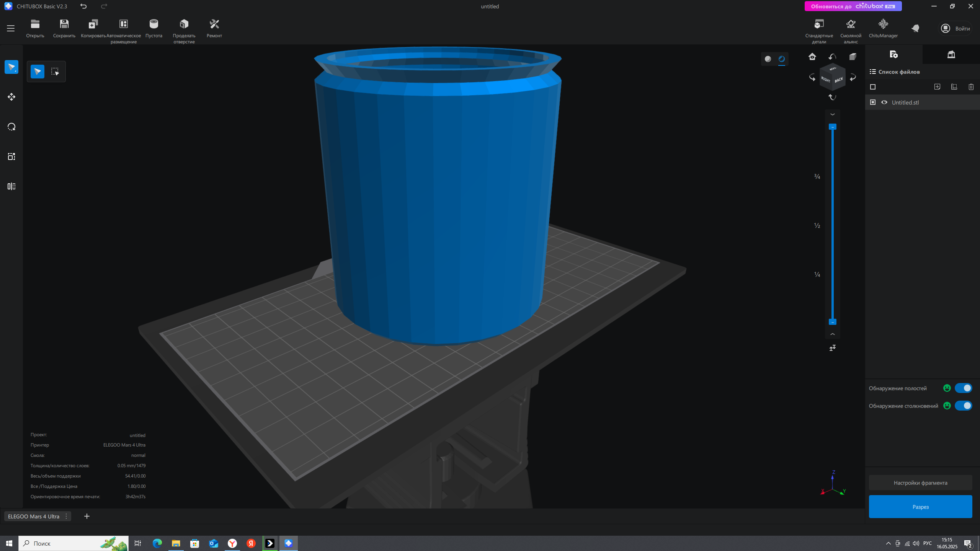
Task: Click the down chevron above layer slider
Action: (x=833, y=114)
